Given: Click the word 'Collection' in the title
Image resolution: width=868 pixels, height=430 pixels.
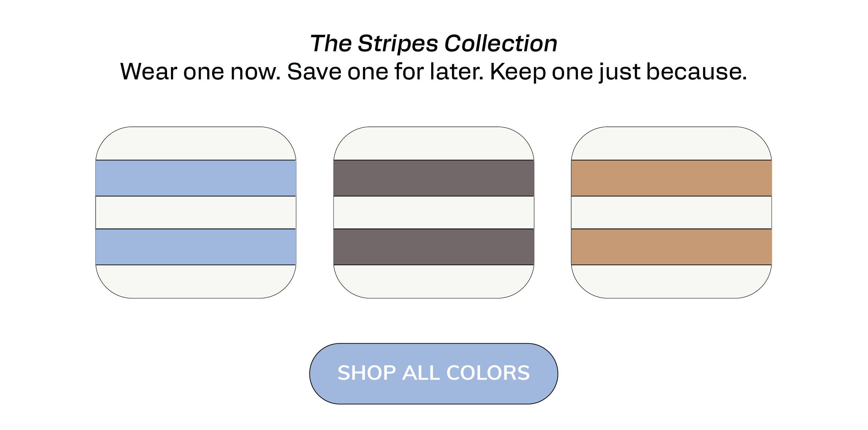Looking at the screenshot, I should pyautogui.click(x=501, y=44).
